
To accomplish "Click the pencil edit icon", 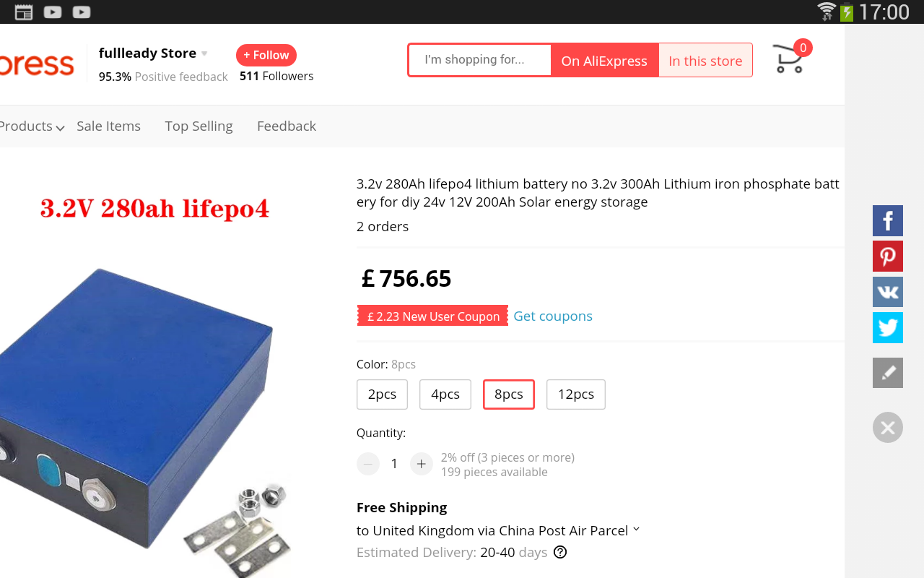I will click(887, 373).
